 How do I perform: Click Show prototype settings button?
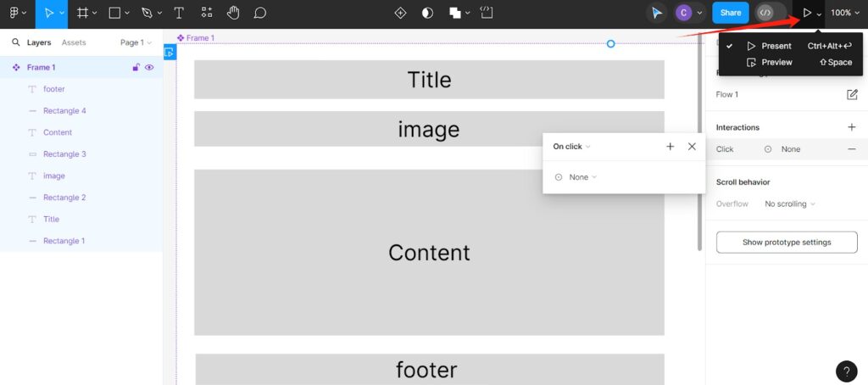tap(787, 243)
